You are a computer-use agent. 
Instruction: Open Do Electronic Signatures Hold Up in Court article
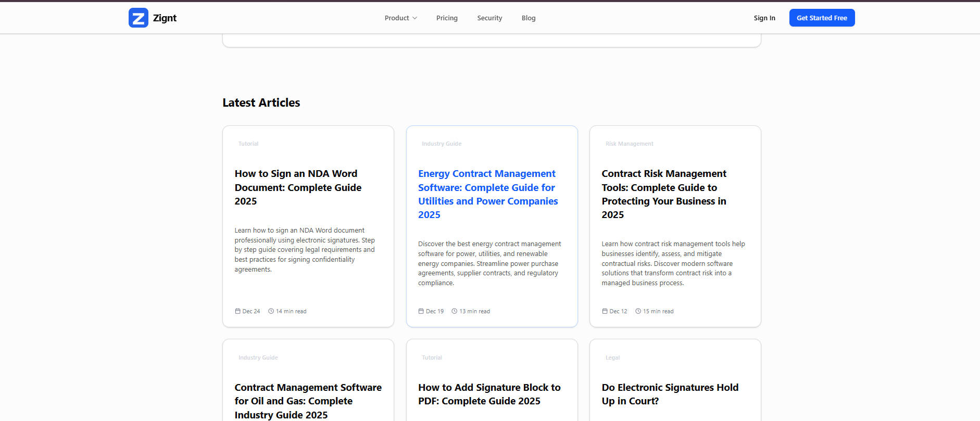click(x=670, y=394)
